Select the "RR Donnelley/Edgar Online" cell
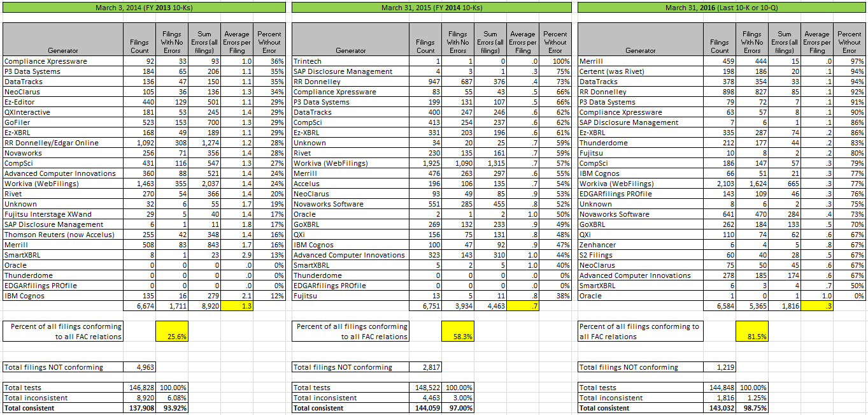 62,143
